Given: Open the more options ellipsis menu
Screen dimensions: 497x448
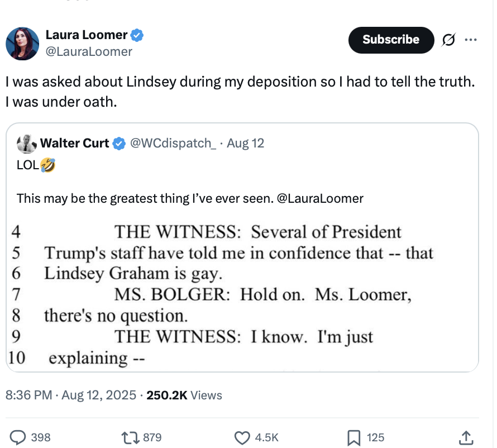Looking at the screenshot, I should coord(471,40).
